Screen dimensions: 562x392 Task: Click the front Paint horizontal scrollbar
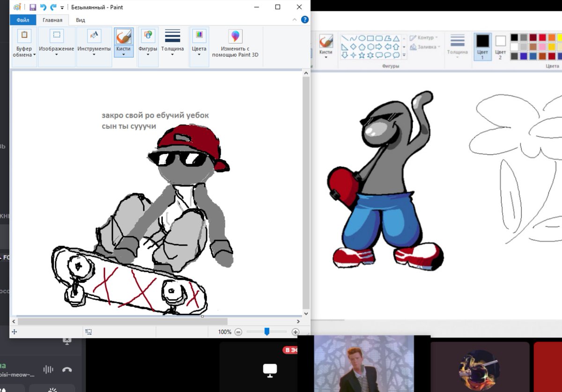(x=122, y=321)
